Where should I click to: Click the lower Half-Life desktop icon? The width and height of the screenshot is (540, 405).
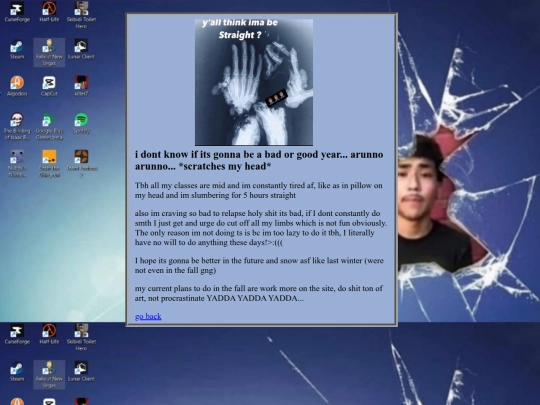coord(49,334)
